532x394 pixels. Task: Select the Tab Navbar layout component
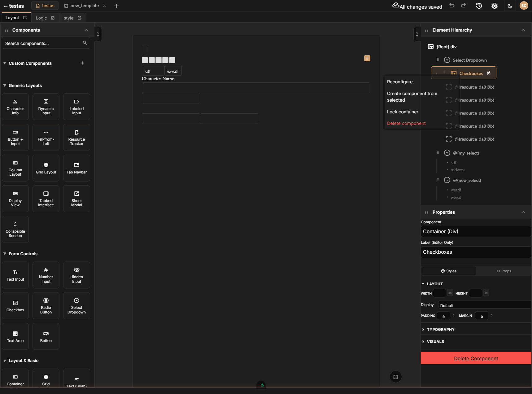(x=76, y=168)
